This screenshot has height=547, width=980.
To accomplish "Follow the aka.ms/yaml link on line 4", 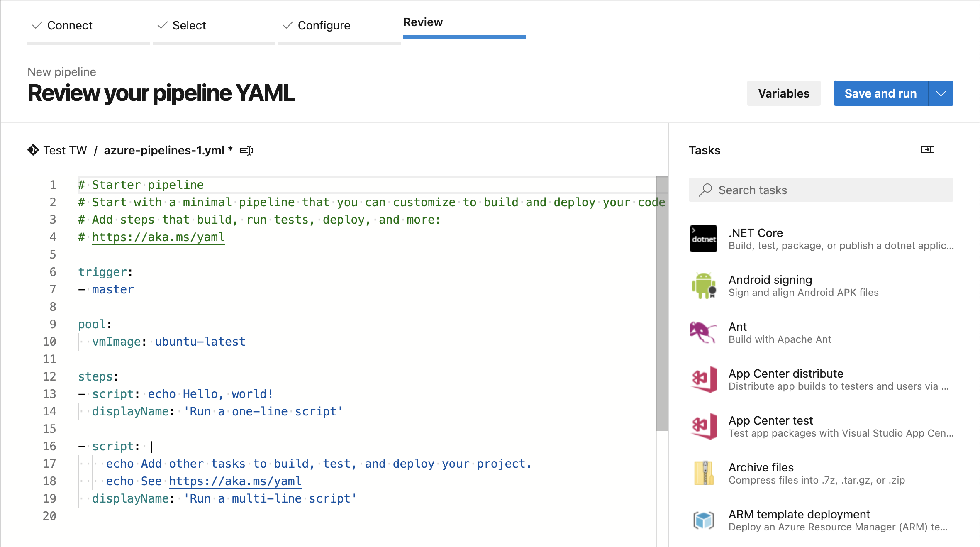I will [x=158, y=237].
